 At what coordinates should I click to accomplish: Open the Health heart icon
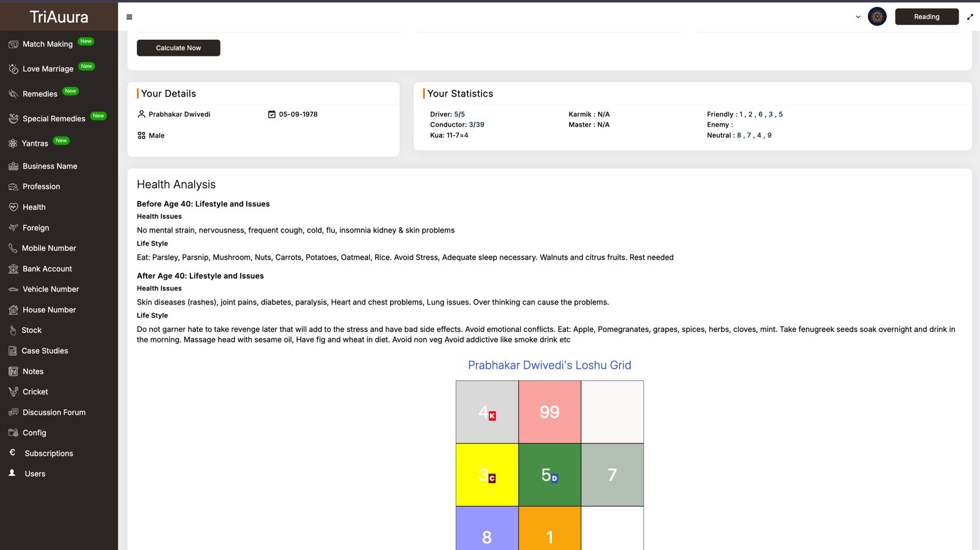click(13, 207)
